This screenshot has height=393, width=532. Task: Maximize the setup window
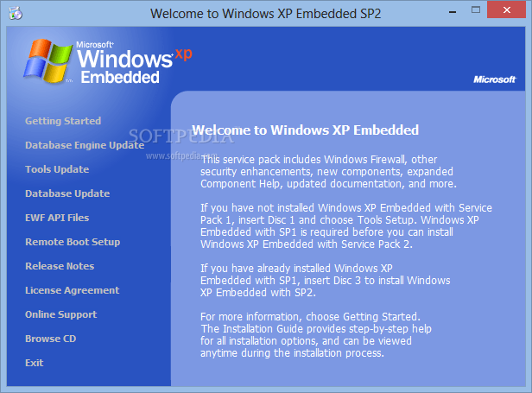pos(476,10)
